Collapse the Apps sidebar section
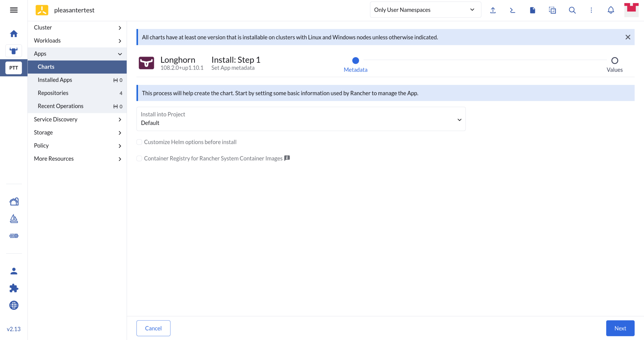The height and width of the screenshot is (340, 644). click(77, 54)
